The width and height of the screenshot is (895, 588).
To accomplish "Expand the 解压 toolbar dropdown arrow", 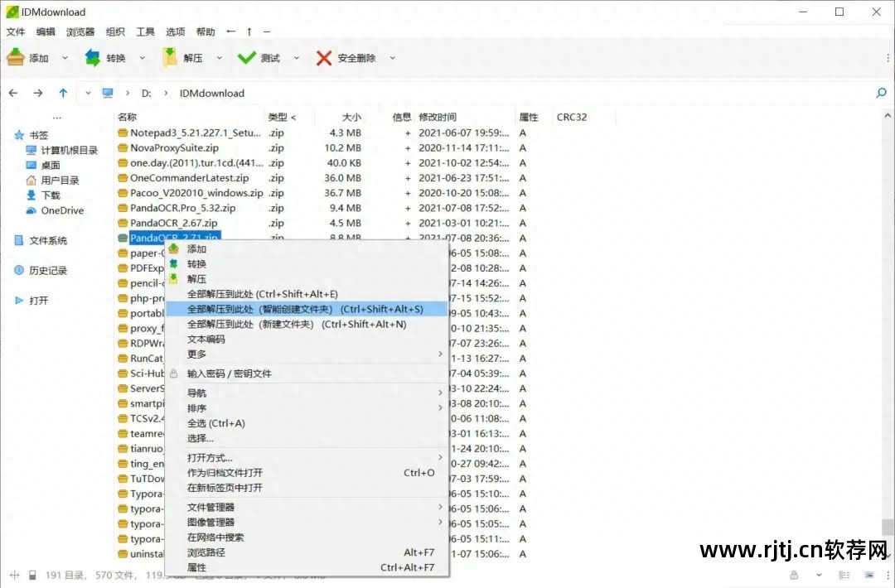I will pos(218,57).
